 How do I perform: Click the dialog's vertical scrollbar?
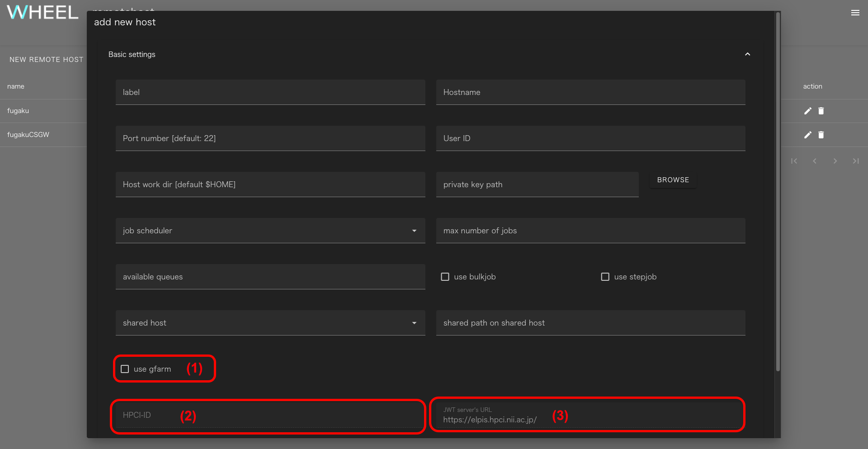pyautogui.click(x=778, y=190)
